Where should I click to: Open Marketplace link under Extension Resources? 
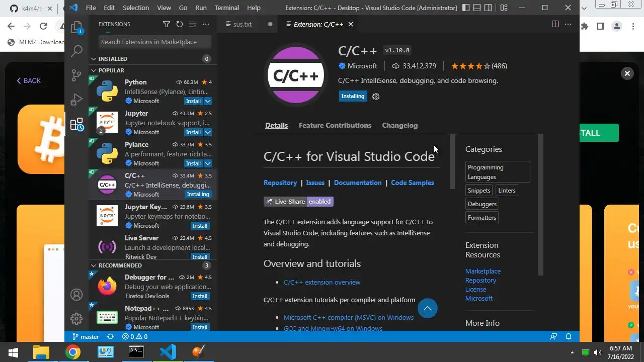(483, 271)
